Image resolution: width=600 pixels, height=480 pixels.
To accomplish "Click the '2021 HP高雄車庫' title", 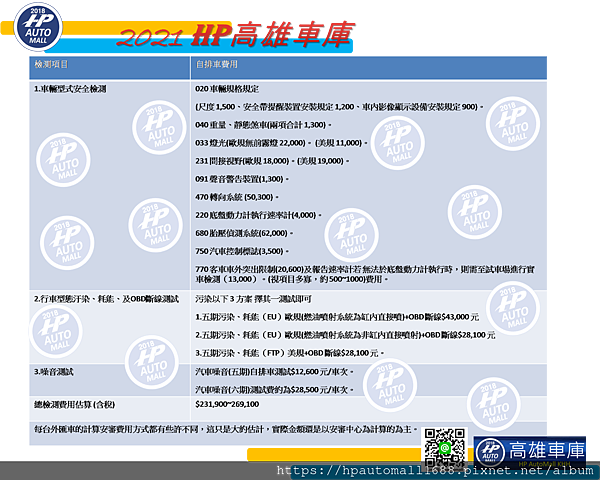I will (236, 36).
